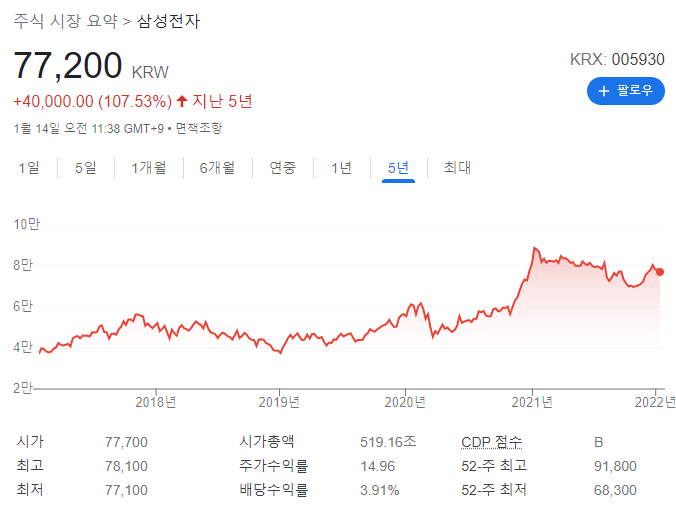
Task: Switch to the 6개월 chart tab
Action: [217, 167]
